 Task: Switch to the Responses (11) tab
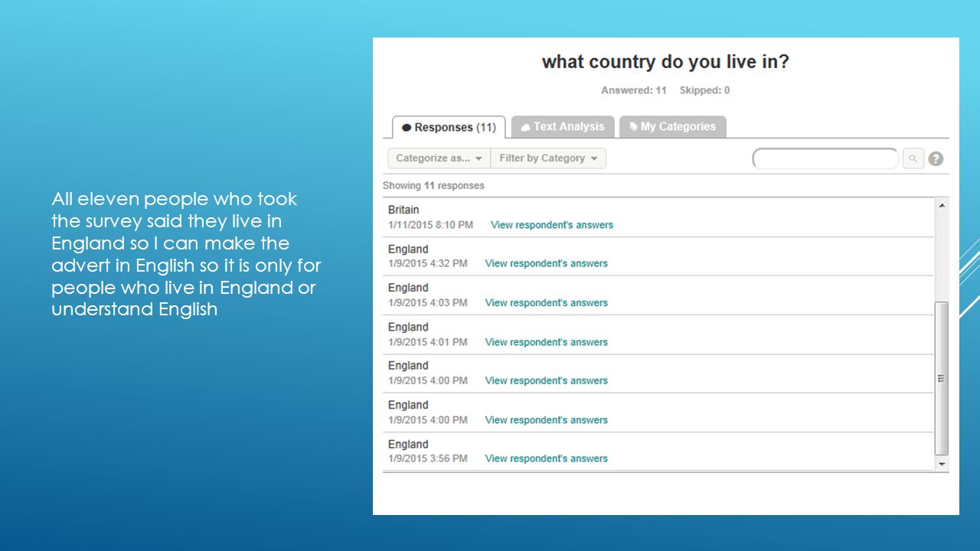(x=449, y=127)
